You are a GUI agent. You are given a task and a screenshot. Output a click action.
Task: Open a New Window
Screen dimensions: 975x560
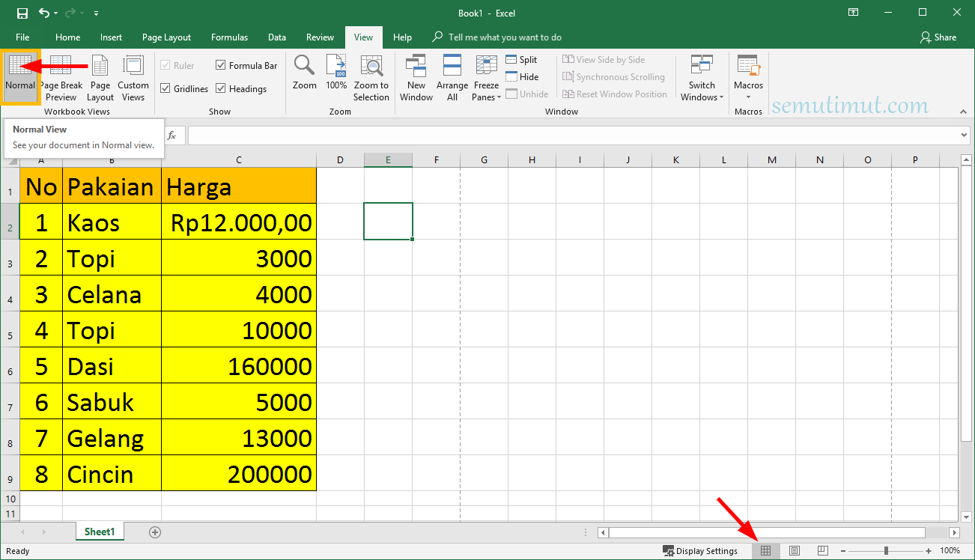click(416, 76)
